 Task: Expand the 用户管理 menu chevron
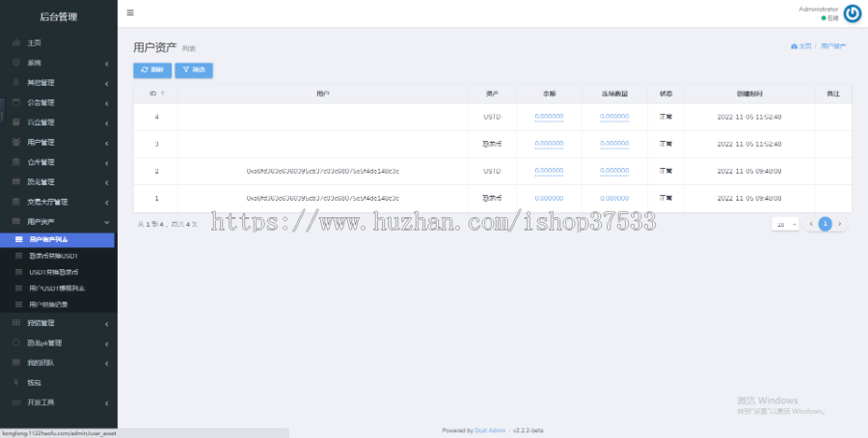coord(106,144)
